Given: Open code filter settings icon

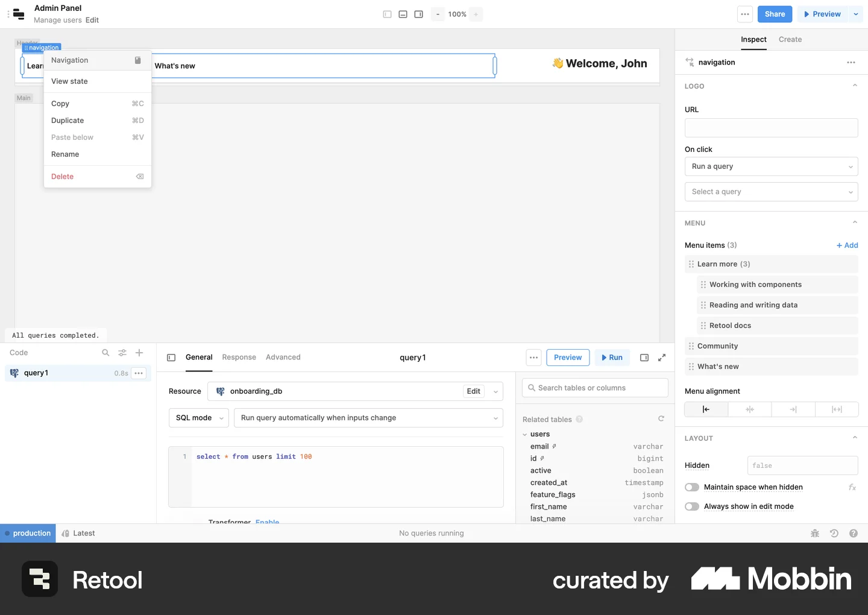Looking at the screenshot, I should (x=122, y=353).
